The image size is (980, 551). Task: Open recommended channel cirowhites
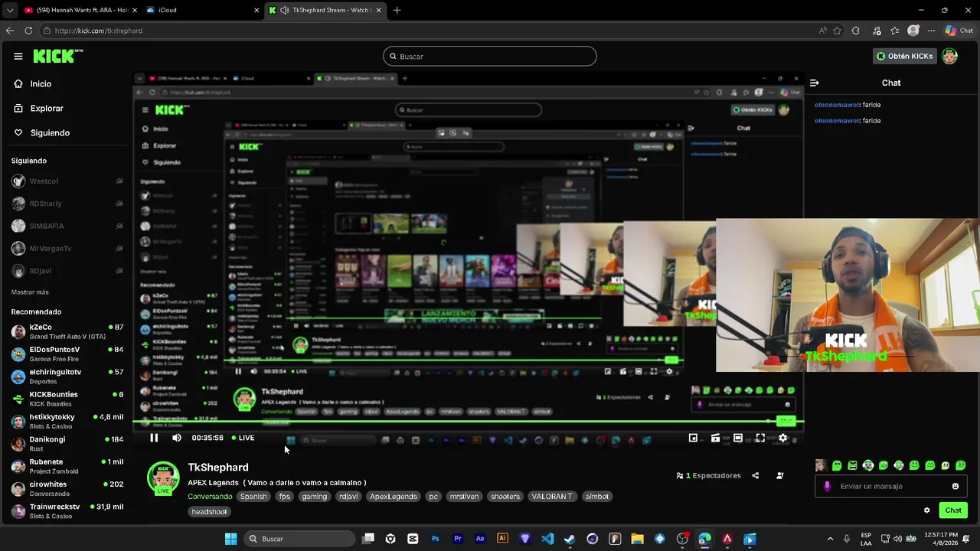[x=67, y=488]
